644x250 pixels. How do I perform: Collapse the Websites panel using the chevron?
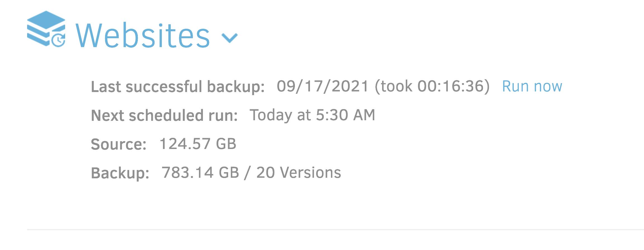[x=229, y=38]
